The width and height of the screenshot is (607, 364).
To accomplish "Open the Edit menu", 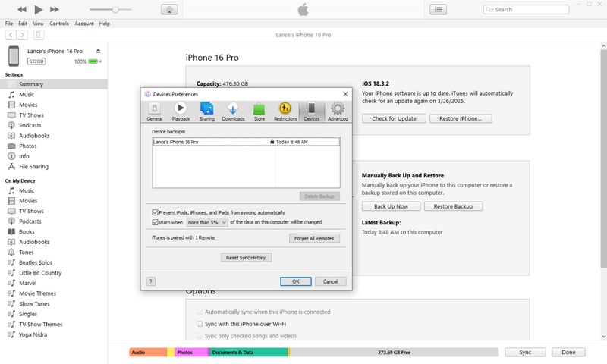I will pos(23,24).
